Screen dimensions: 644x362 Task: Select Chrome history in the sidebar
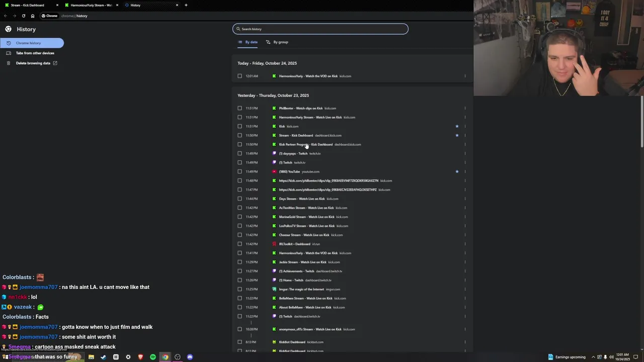(32, 43)
